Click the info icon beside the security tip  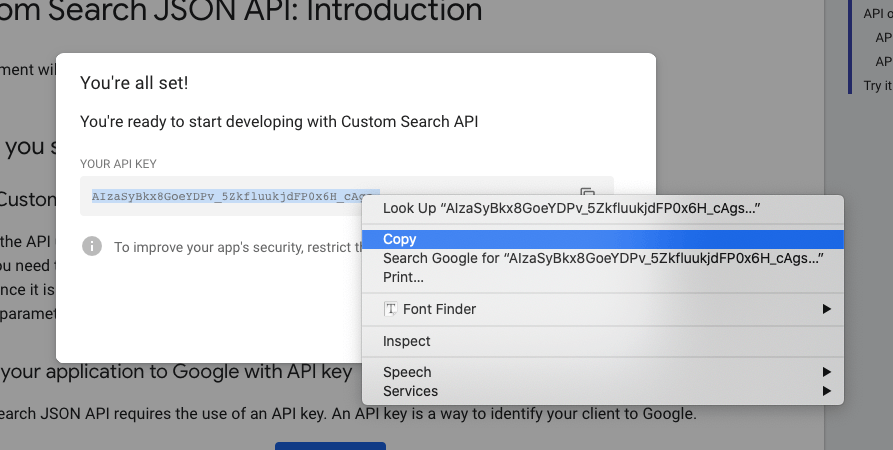pos(92,246)
